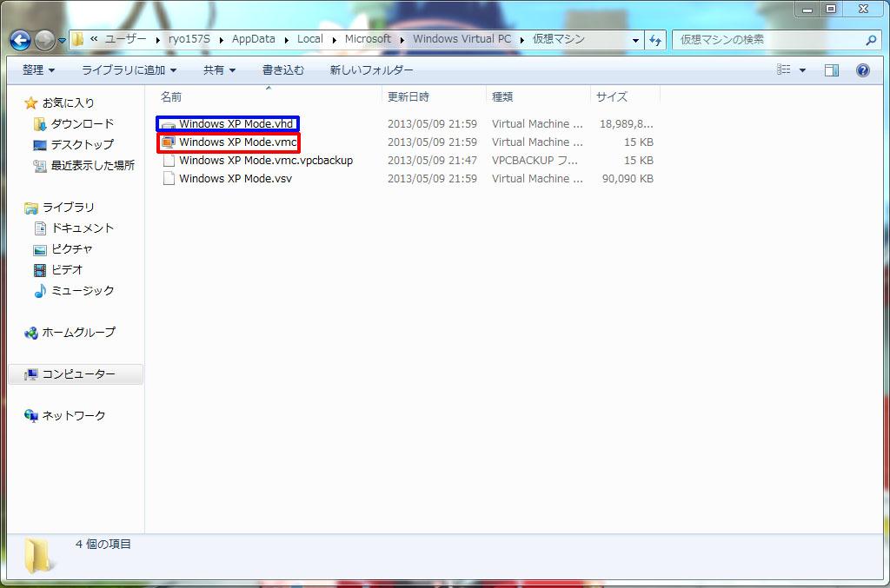Select file Windows XP Mode.vmc.vpcbackup

point(266,161)
